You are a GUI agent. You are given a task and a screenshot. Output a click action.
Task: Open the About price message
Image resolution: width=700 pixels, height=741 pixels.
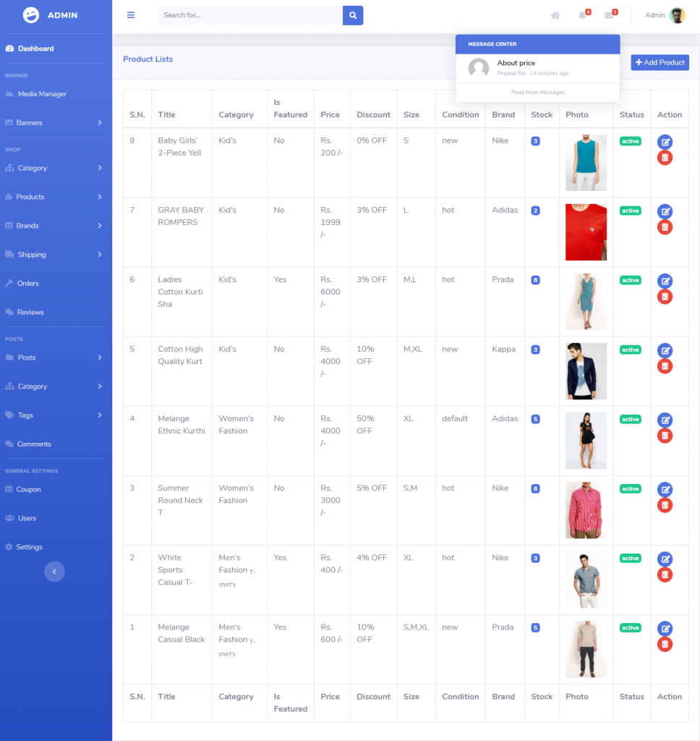click(537, 68)
